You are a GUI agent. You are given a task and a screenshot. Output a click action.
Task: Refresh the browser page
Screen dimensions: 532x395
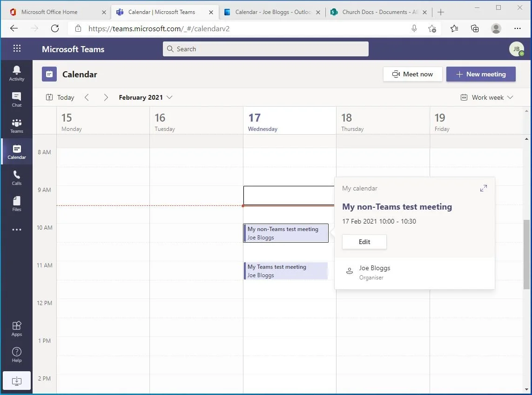coord(54,28)
